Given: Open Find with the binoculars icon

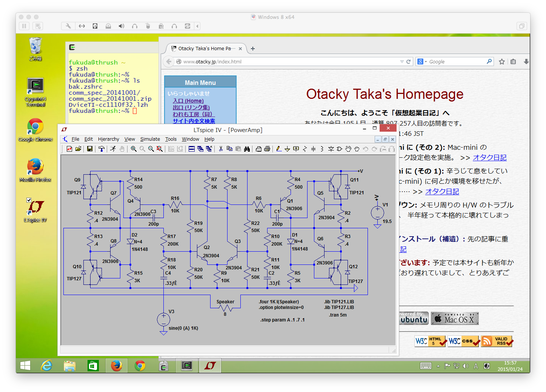Looking at the screenshot, I should [247, 149].
